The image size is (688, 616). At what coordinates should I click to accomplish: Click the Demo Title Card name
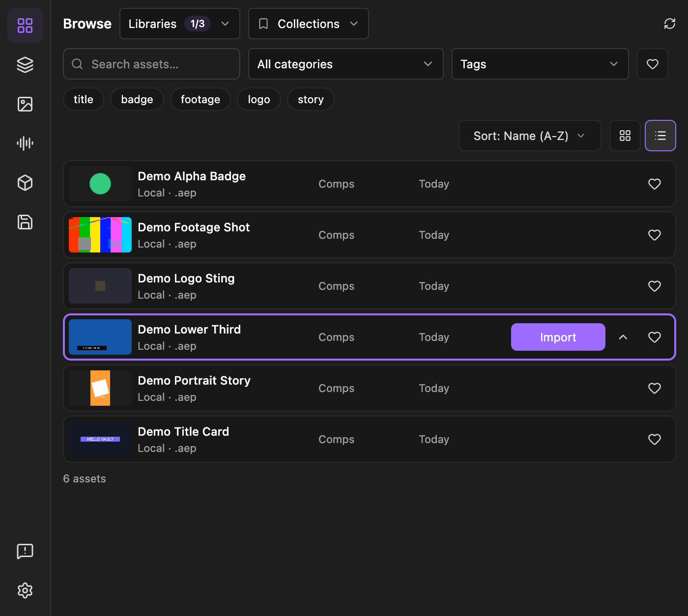click(183, 432)
